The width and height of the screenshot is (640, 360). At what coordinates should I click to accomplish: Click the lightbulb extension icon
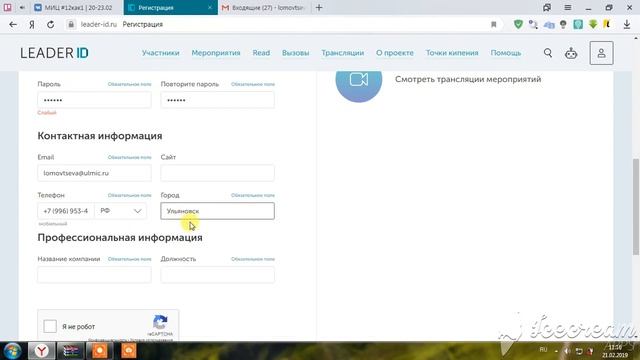tap(563, 24)
